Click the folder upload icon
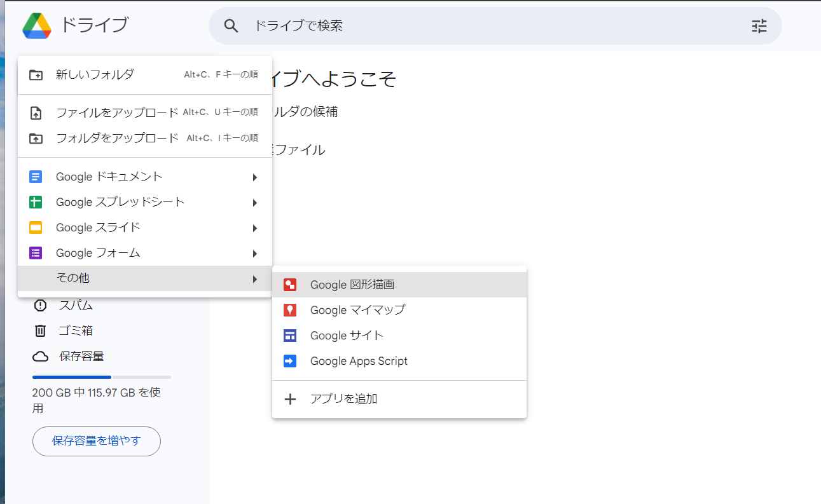The height and width of the screenshot is (504, 821). (x=36, y=139)
